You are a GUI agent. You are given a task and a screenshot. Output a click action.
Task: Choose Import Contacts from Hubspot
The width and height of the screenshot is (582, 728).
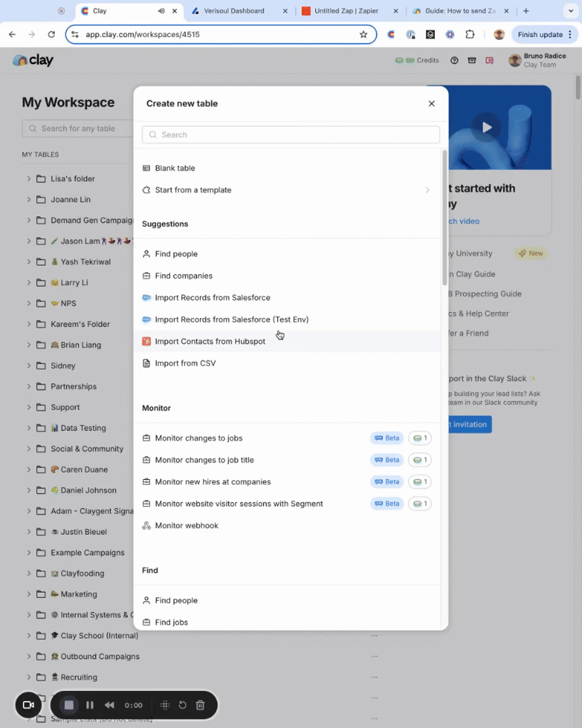(210, 342)
